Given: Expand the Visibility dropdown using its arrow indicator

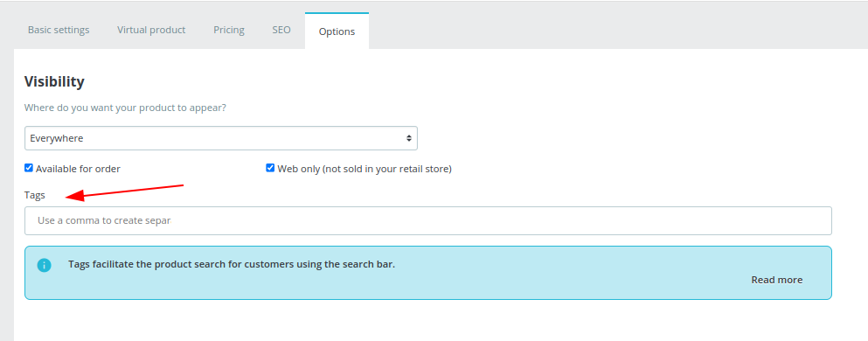Looking at the screenshot, I should [408, 138].
